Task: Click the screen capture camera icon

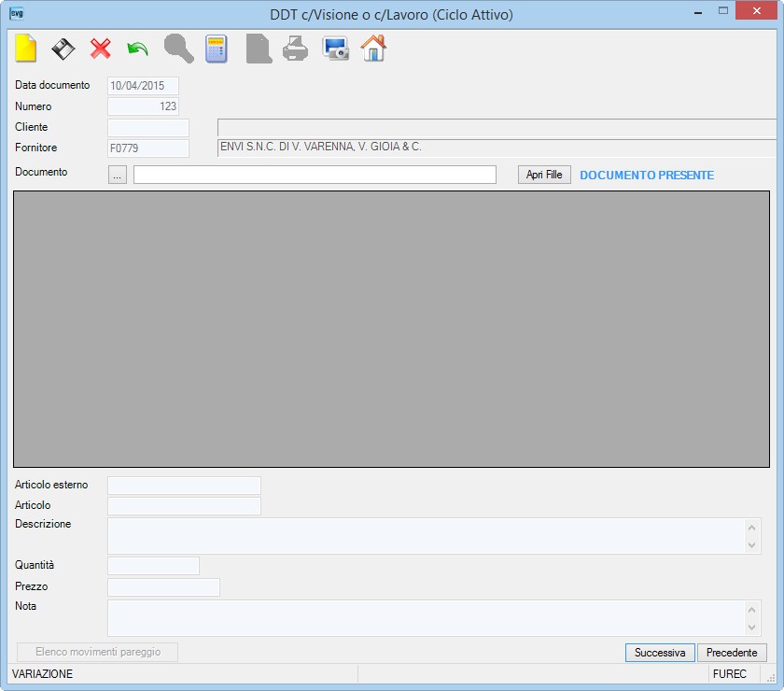Action: (335, 49)
